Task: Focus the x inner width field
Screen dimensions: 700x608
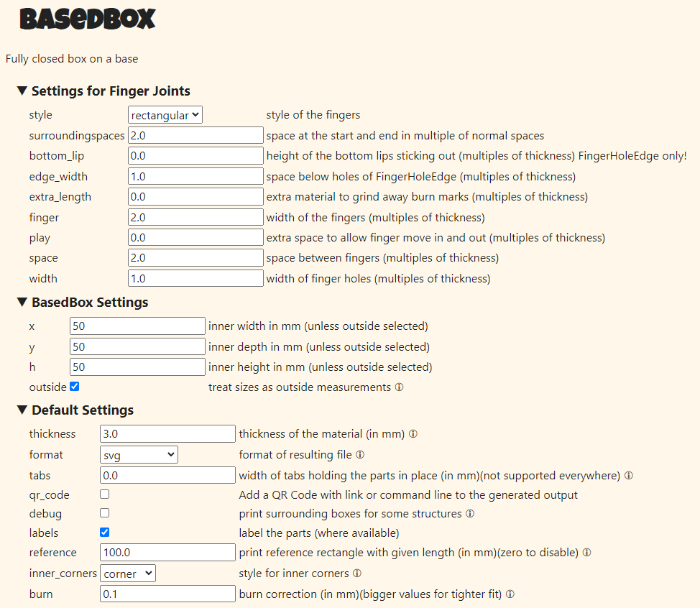Action: click(137, 326)
